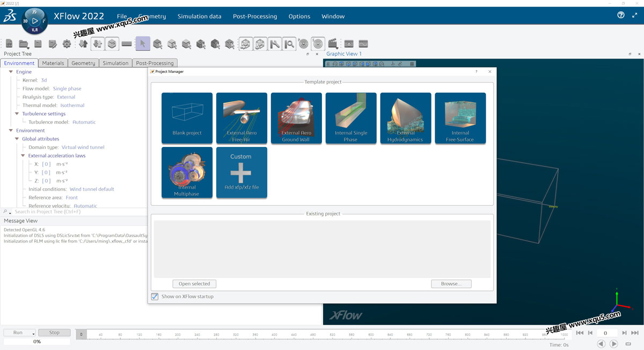Select External Hydrodynamics template

(x=406, y=118)
